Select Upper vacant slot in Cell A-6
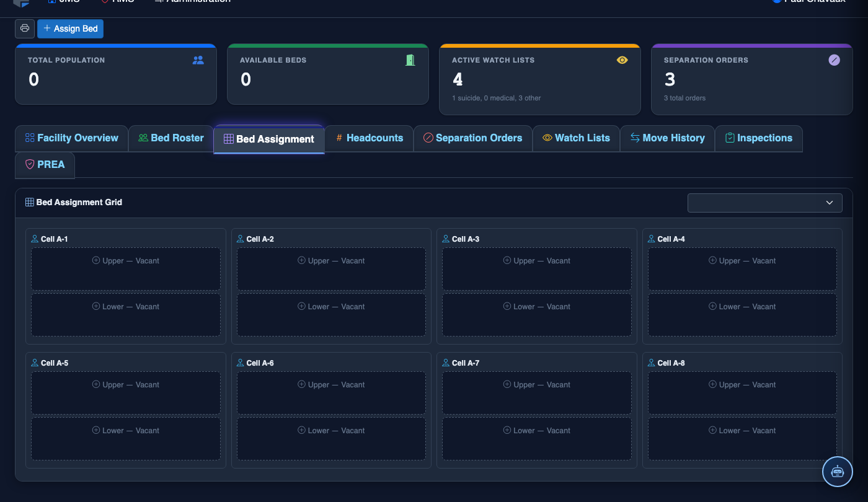Screen dimensions: 868x502 (331, 393)
